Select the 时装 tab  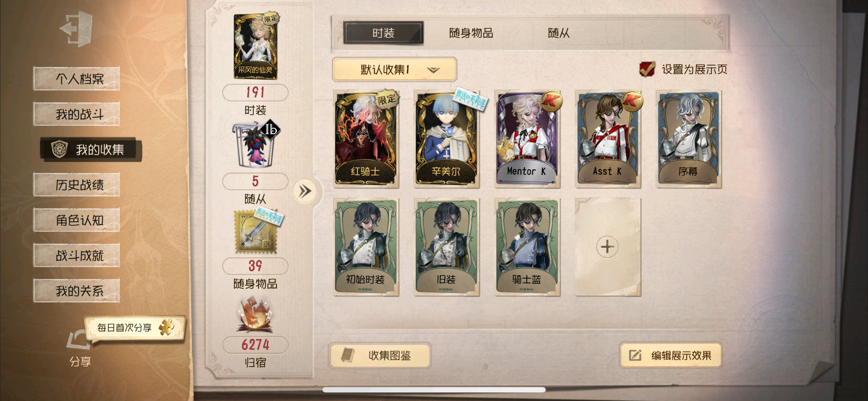click(x=383, y=33)
